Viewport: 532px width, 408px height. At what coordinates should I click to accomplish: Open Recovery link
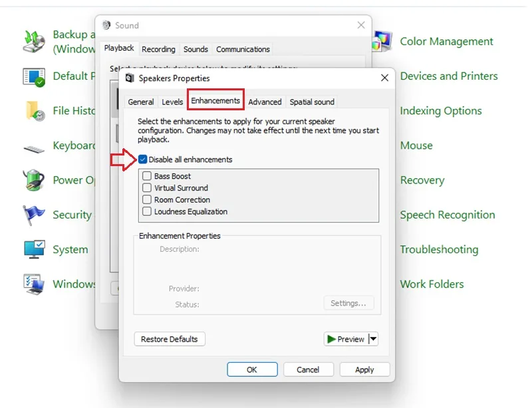click(422, 180)
